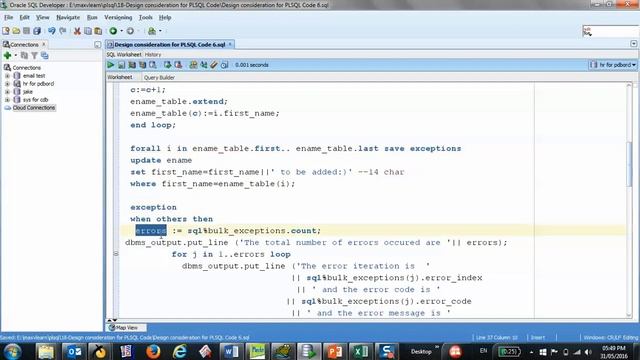Click the New file icon in main toolbar

click(x=6, y=31)
